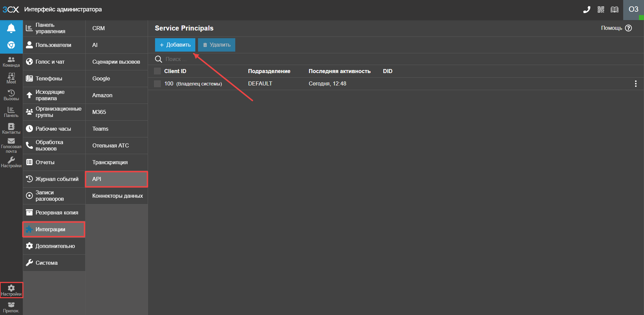Viewport: 644px width, 315px height.
Task: Click the DID column header
Action: coord(388,71)
